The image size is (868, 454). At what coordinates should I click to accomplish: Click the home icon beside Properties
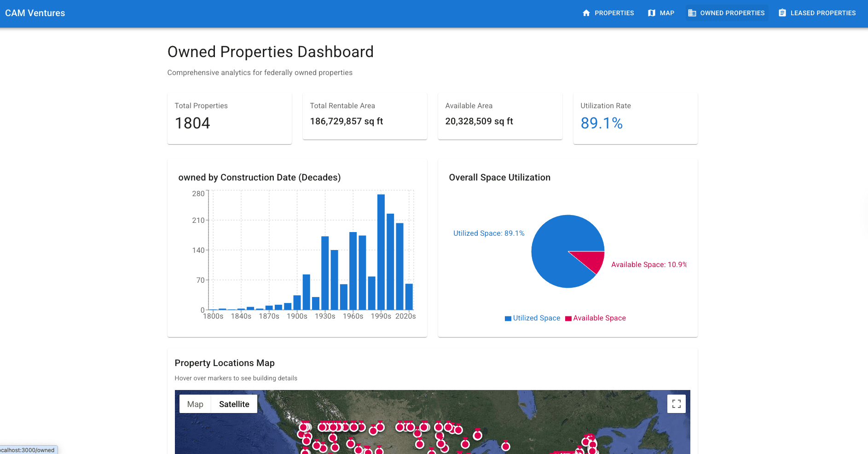pyautogui.click(x=586, y=13)
